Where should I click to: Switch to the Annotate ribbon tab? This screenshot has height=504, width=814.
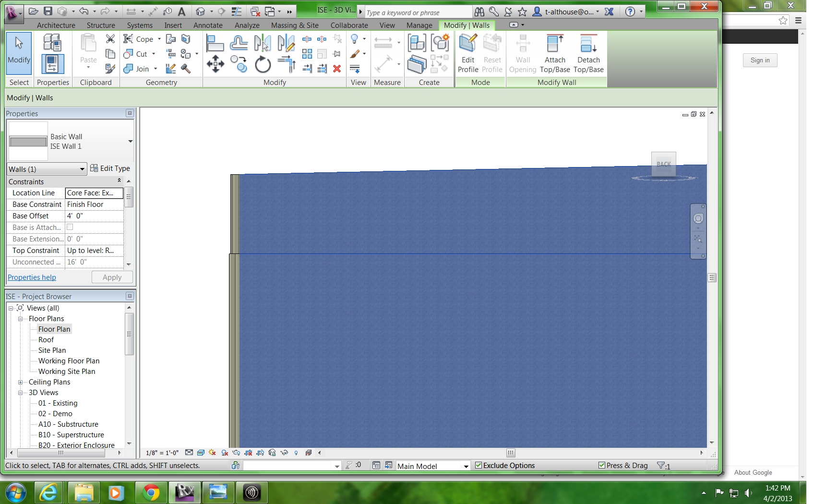[x=208, y=25]
